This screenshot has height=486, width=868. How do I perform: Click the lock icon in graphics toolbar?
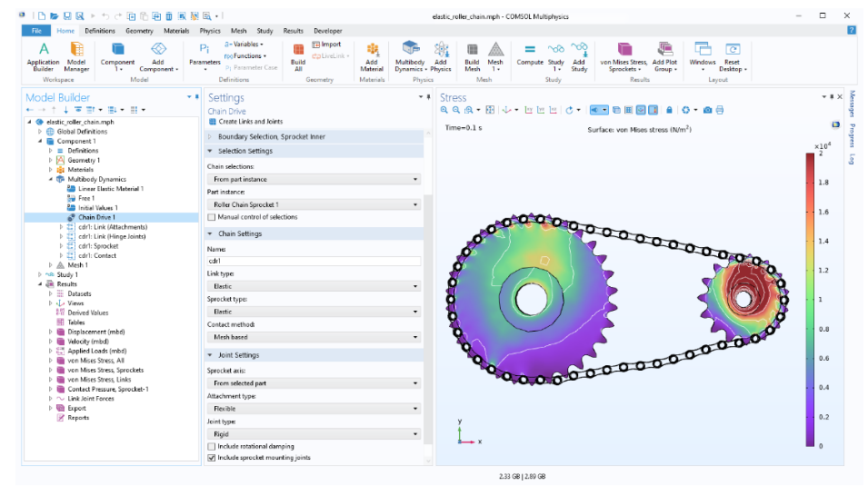tap(669, 110)
